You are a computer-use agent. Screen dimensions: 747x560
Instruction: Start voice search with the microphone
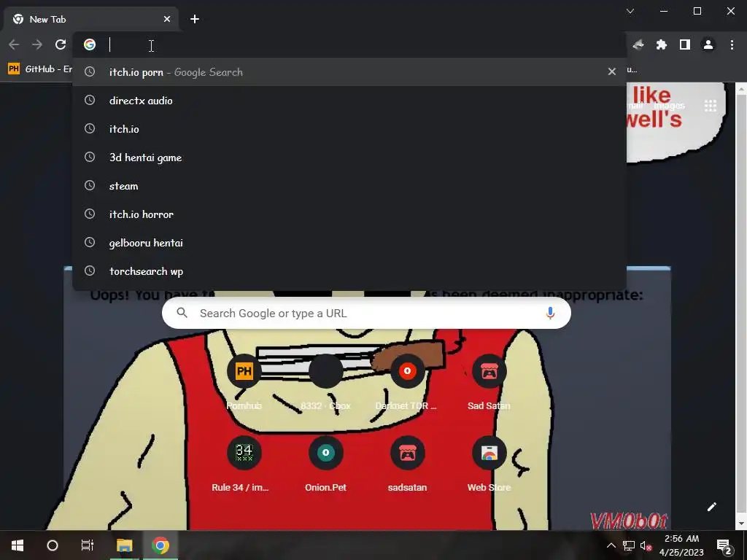tap(550, 313)
